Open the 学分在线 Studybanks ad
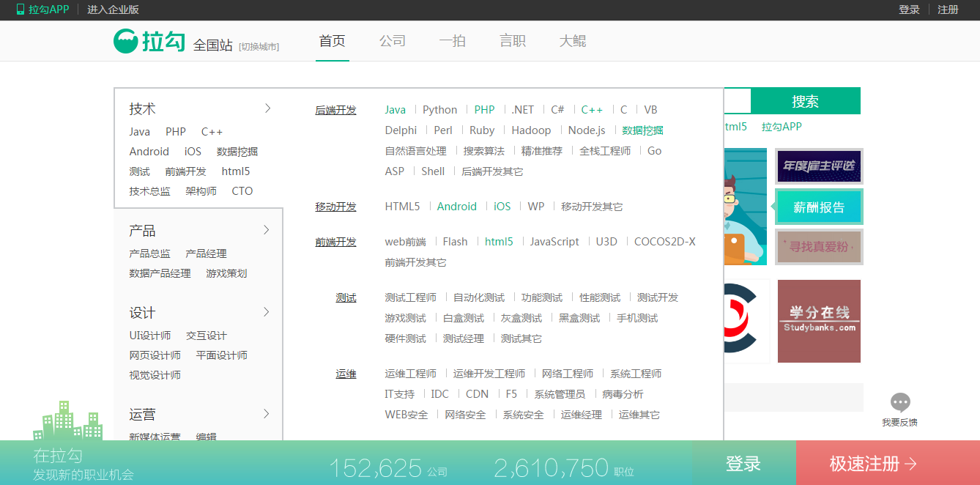Screen dimensions: 980x485 click(x=819, y=321)
